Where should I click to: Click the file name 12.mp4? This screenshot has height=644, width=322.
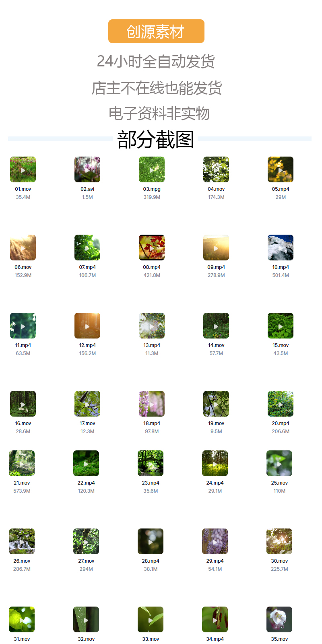pos(87,345)
